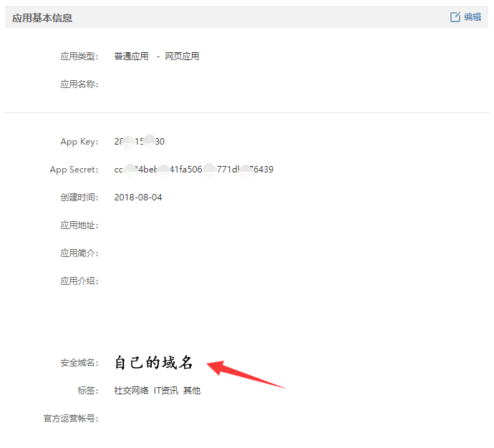Click the App Secret label
This screenshot has width=494, height=448.
[x=74, y=170]
